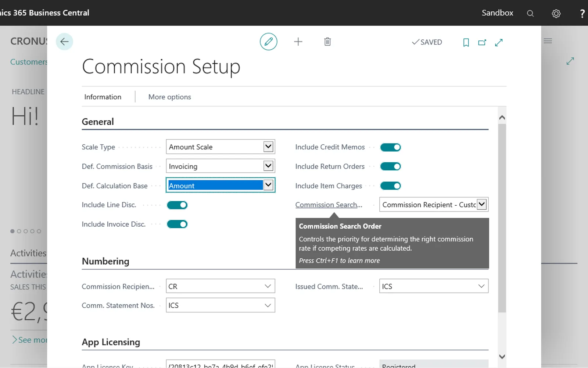
Task: Expand the page to full width icon
Action: (x=499, y=42)
